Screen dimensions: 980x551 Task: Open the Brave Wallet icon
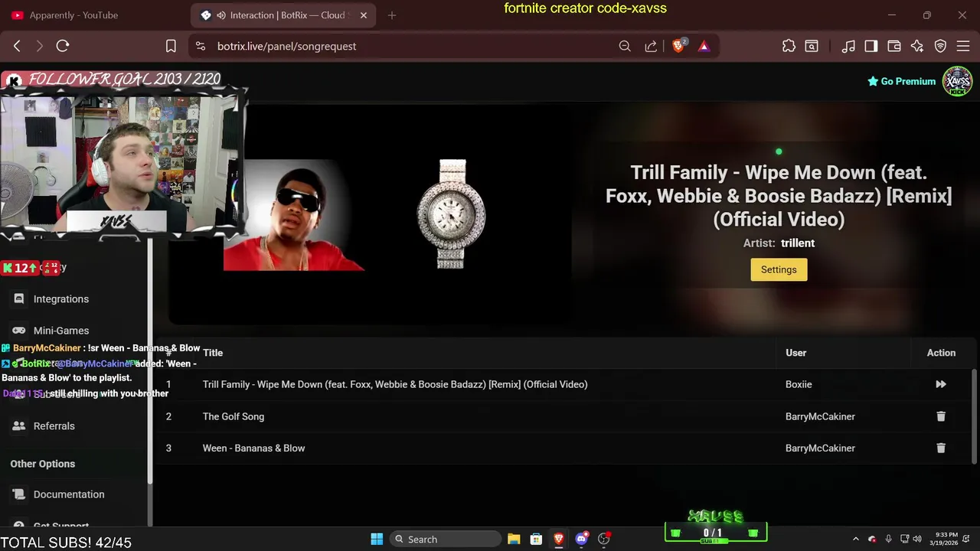(894, 46)
